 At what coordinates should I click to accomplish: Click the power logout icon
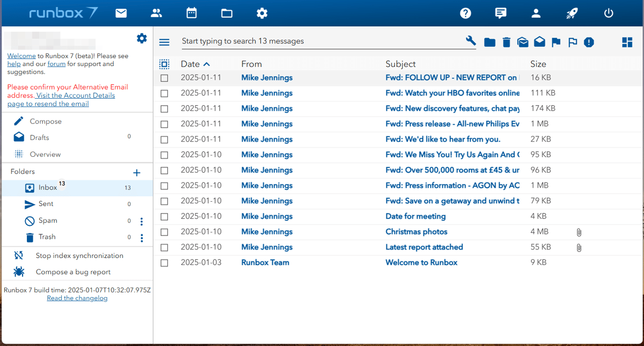pos(609,13)
